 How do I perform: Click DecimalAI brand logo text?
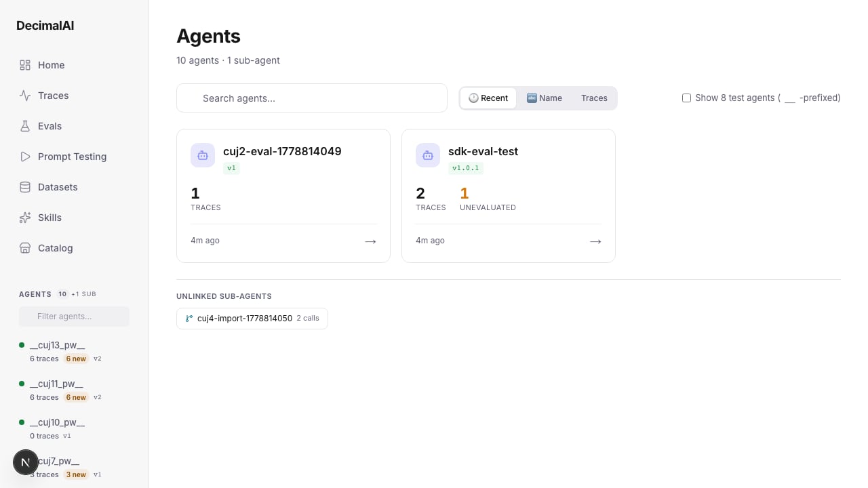point(45,26)
